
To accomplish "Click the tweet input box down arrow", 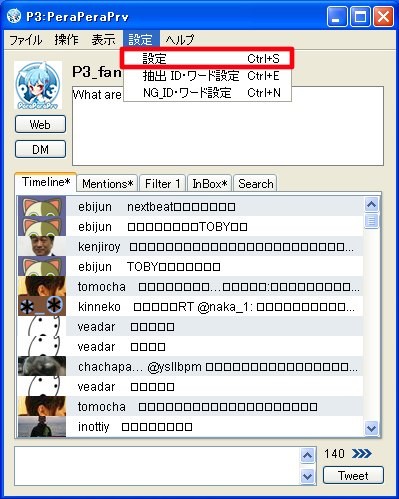I will [x=307, y=476].
